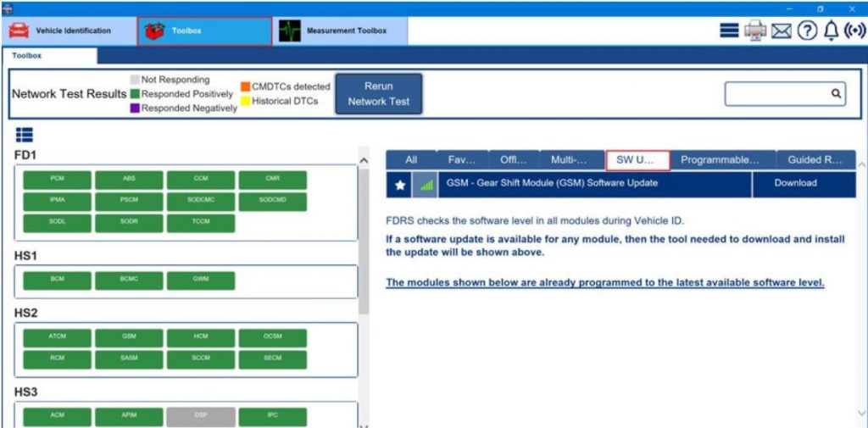Click the wireless connection status icon
Screen dimensions: 868x428
point(854,31)
